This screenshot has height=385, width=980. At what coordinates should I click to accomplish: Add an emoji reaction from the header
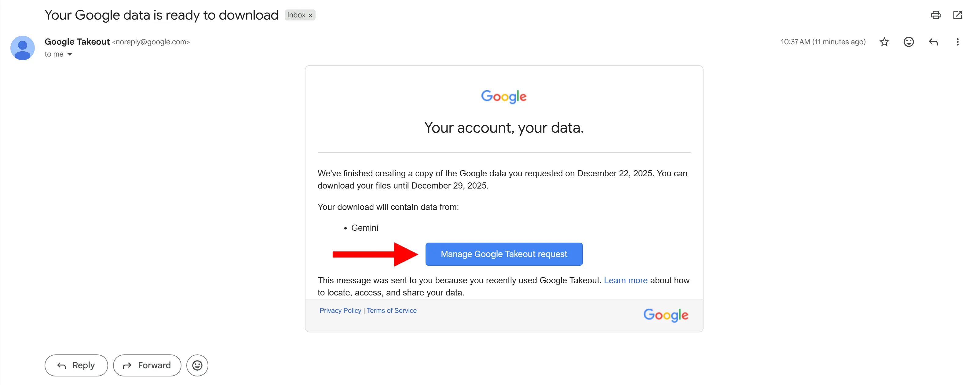click(x=909, y=42)
